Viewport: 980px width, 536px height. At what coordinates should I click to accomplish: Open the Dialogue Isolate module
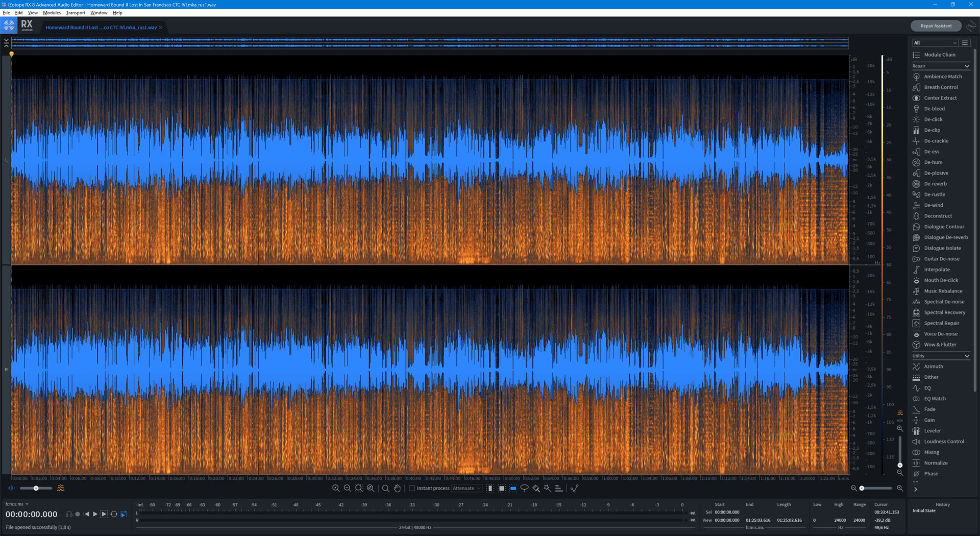pos(941,248)
